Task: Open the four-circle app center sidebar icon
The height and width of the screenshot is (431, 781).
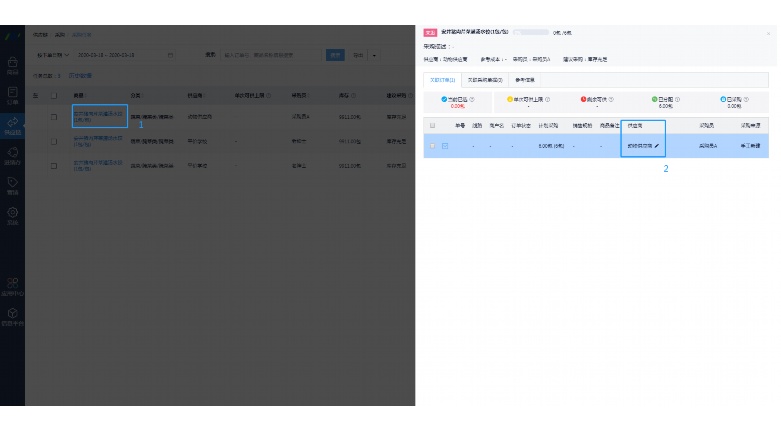Action: click(x=12, y=284)
